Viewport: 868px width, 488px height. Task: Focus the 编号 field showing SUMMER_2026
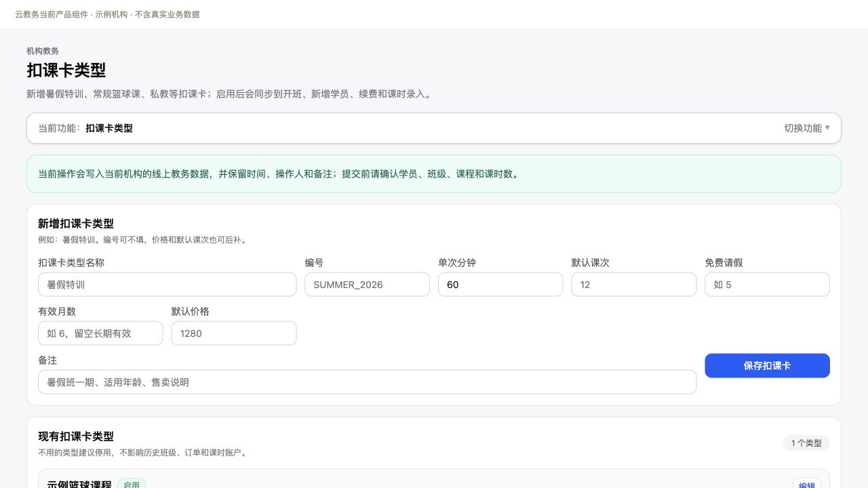coord(368,285)
